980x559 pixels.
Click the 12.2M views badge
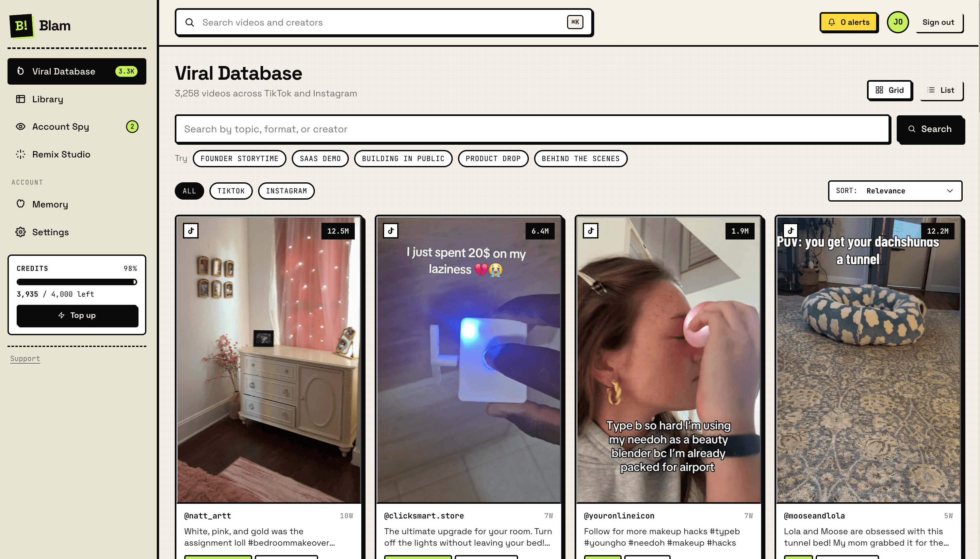[x=938, y=231]
